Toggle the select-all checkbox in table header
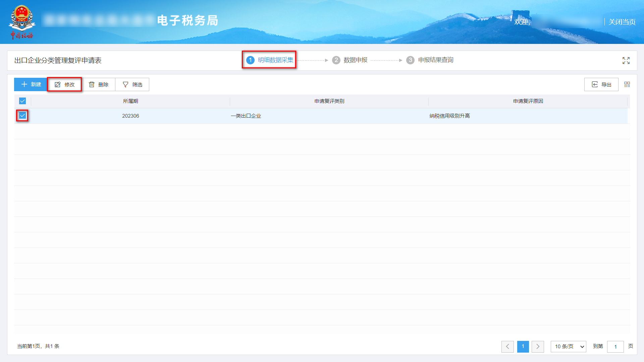Image resolution: width=644 pixels, height=362 pixels. click(22, 101)
